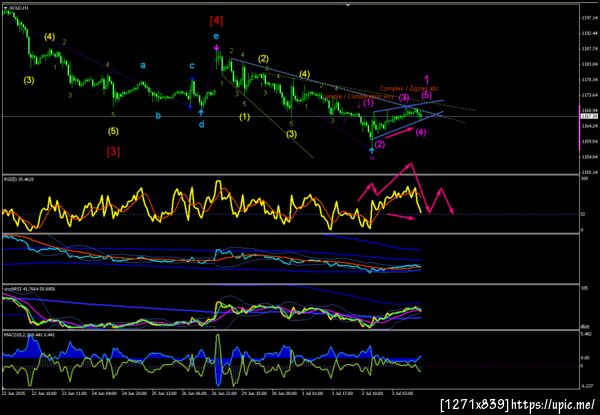The image size is (600, 415).
Task: Select the blue wave label c
Action: [192, 66]
